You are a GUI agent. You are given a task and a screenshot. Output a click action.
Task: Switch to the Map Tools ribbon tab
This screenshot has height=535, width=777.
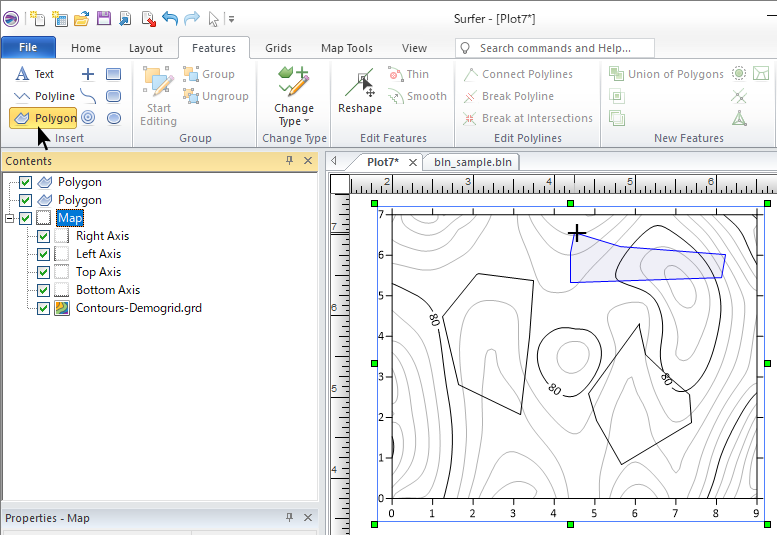point(347,48)
